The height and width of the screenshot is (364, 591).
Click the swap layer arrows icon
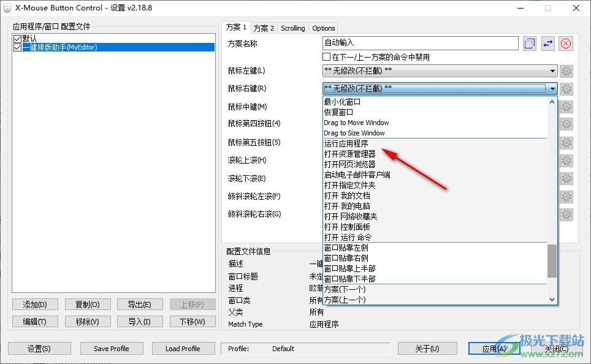[547, 44]
